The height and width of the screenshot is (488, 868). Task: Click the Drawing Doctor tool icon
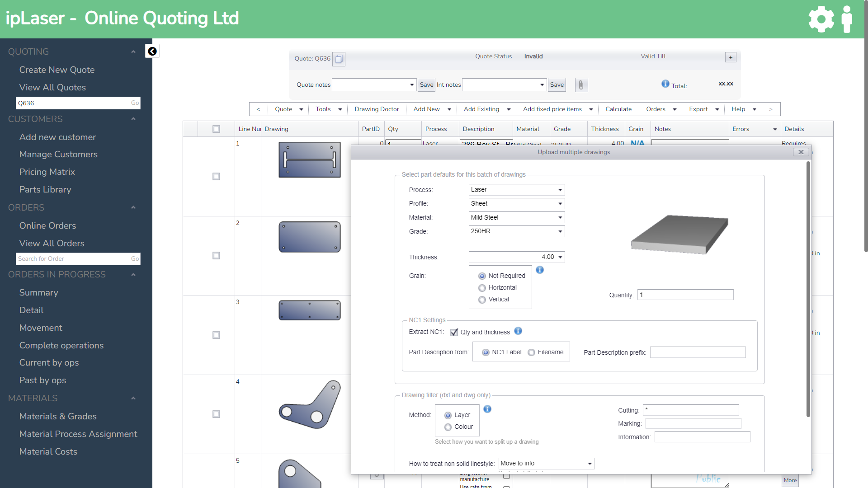[x=377, y=109]
